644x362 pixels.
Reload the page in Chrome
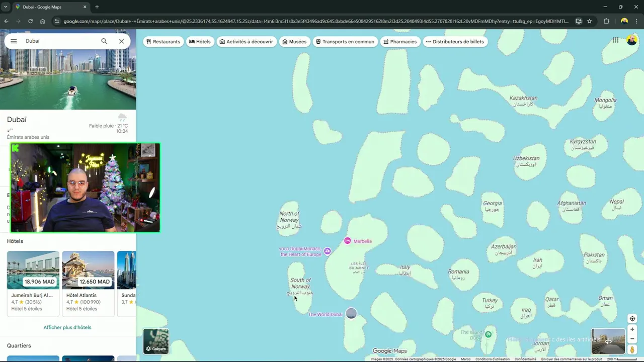30,21
